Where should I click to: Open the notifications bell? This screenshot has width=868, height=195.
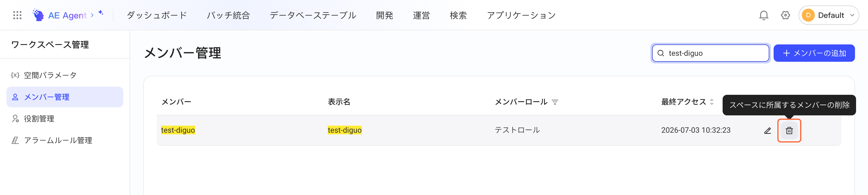pos(764,15)
